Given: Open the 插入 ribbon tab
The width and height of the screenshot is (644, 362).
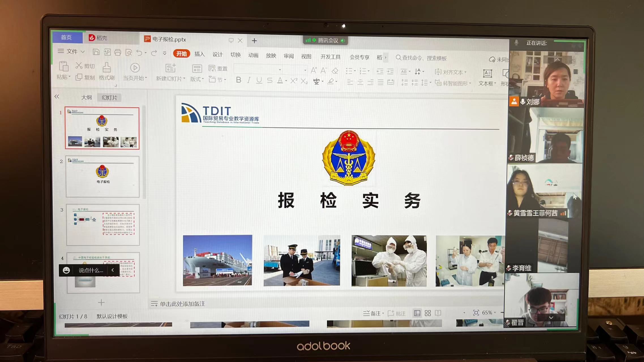Looking at the screenshot, I should point(199,54).
